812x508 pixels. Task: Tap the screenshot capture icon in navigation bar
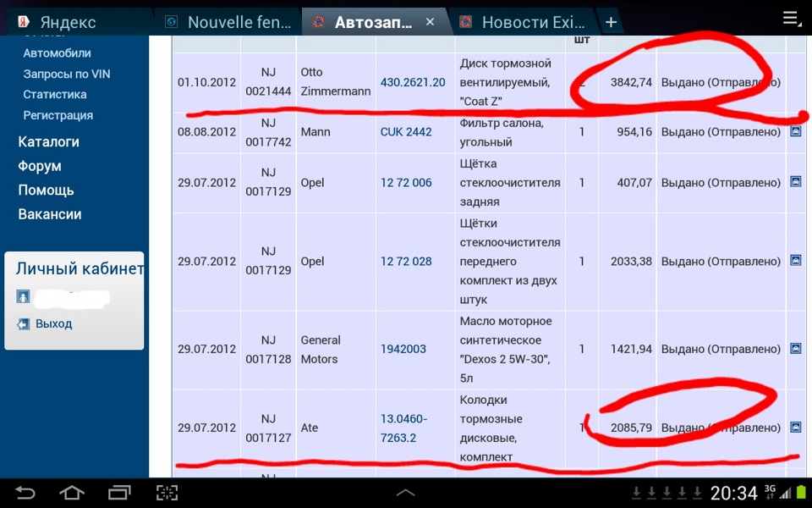167,493
